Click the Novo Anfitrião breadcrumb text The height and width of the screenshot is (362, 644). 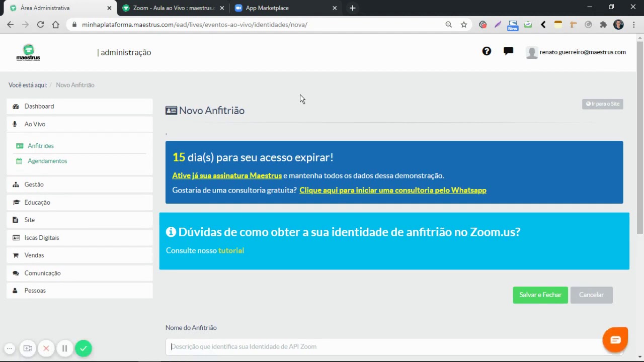pyautogui.click(x=75, y=85)
